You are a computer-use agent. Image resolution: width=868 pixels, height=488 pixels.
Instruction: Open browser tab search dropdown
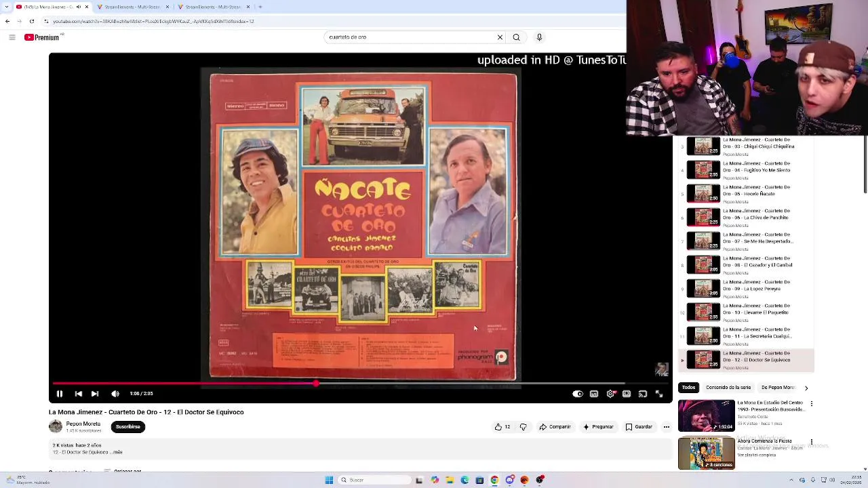click(x=6, y=7)
